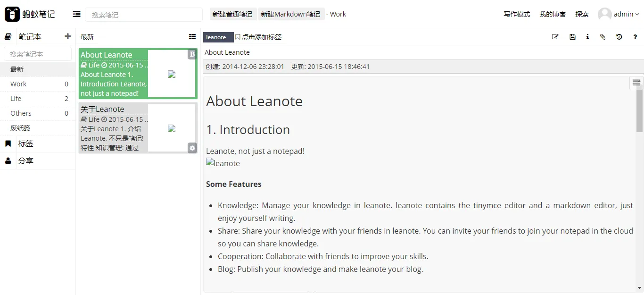Open attachments paperclip icon

(603, 36)
